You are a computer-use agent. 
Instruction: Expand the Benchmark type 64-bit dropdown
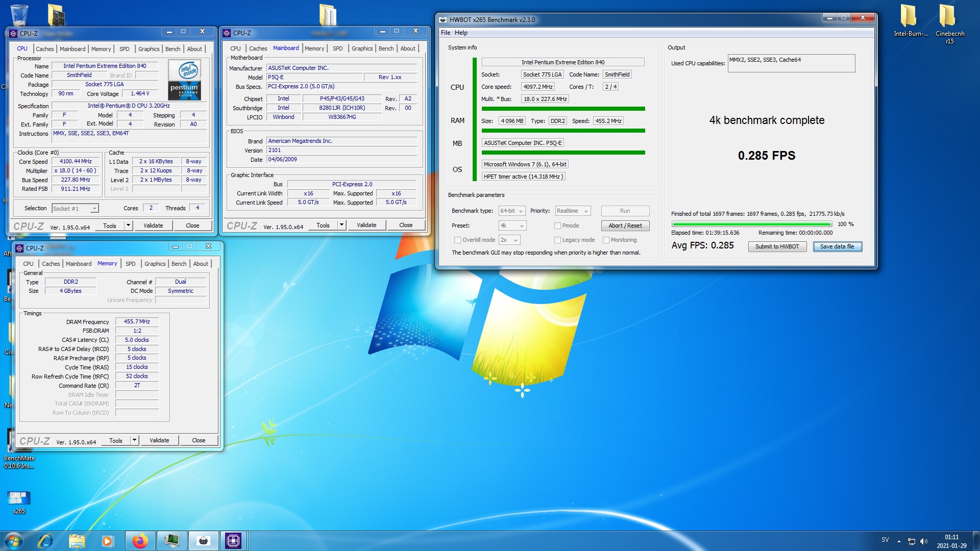point(512,211)
